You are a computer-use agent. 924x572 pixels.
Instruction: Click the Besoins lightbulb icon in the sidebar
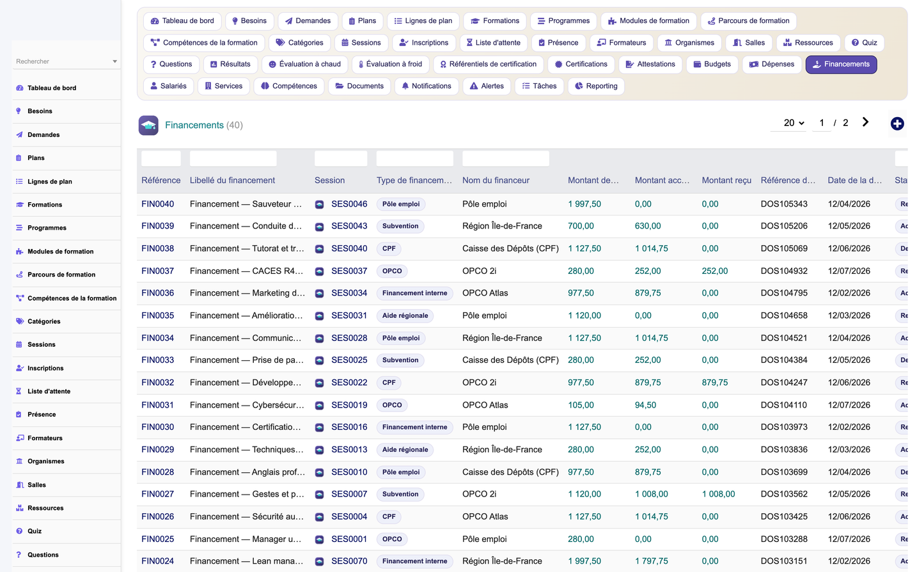(19, 111)
